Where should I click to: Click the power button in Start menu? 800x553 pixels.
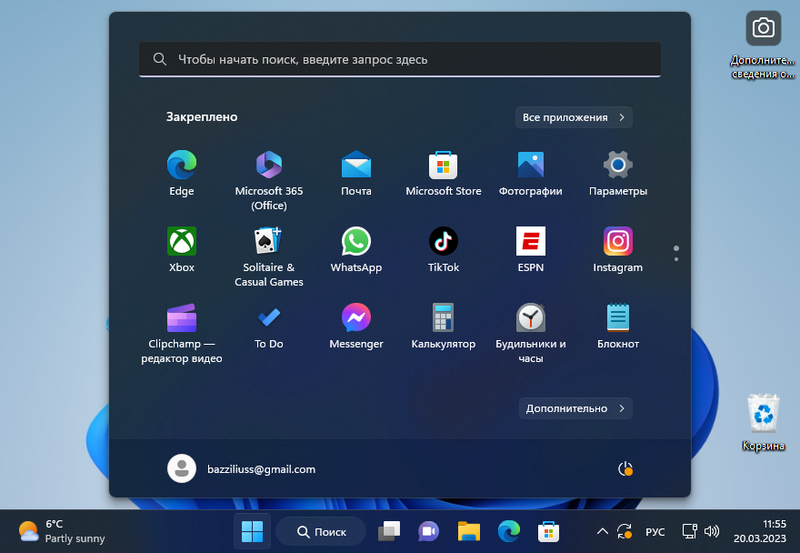[x=625, y=469]
